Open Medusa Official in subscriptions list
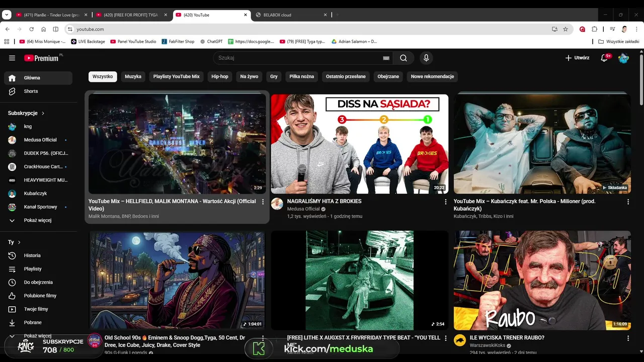Image resolution: width=644 pixels, height=362 pixels. [x=38, y=140]
